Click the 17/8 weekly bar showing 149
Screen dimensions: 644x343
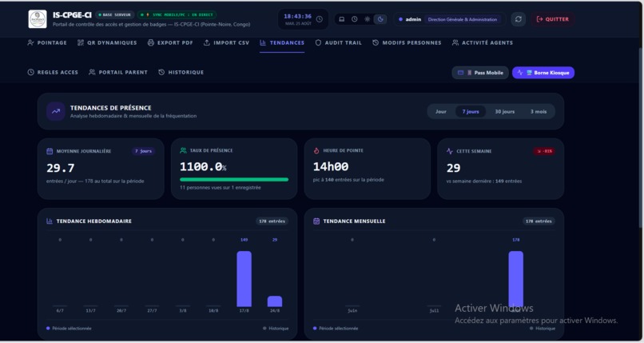[244, 279]
